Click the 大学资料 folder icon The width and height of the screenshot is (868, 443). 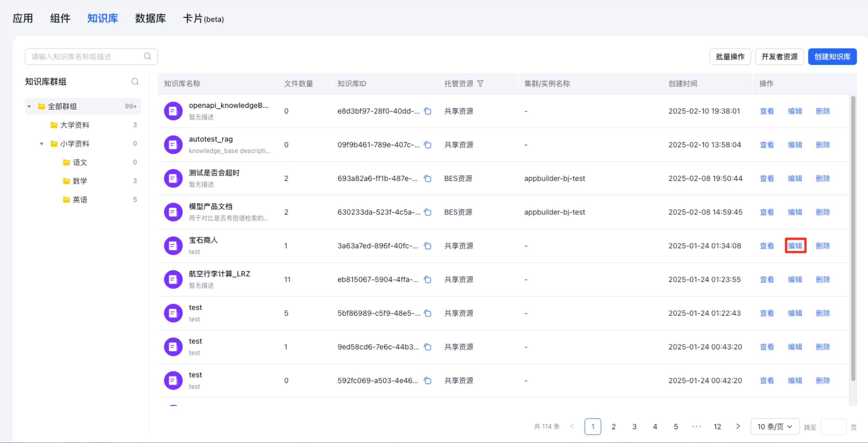click(x=54, y=125)
